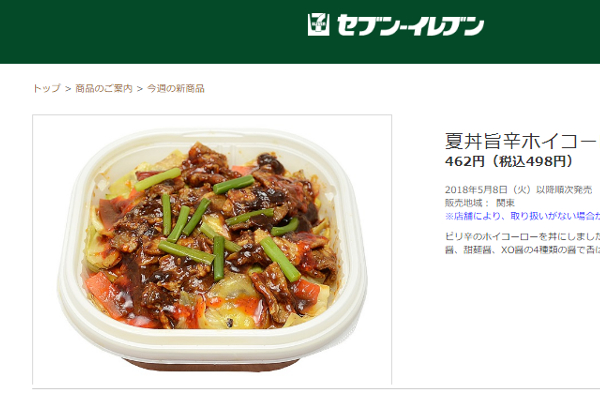Click the white container rim in photo
Viewport: 600px width, 400px height.
(x=212, y=346)
